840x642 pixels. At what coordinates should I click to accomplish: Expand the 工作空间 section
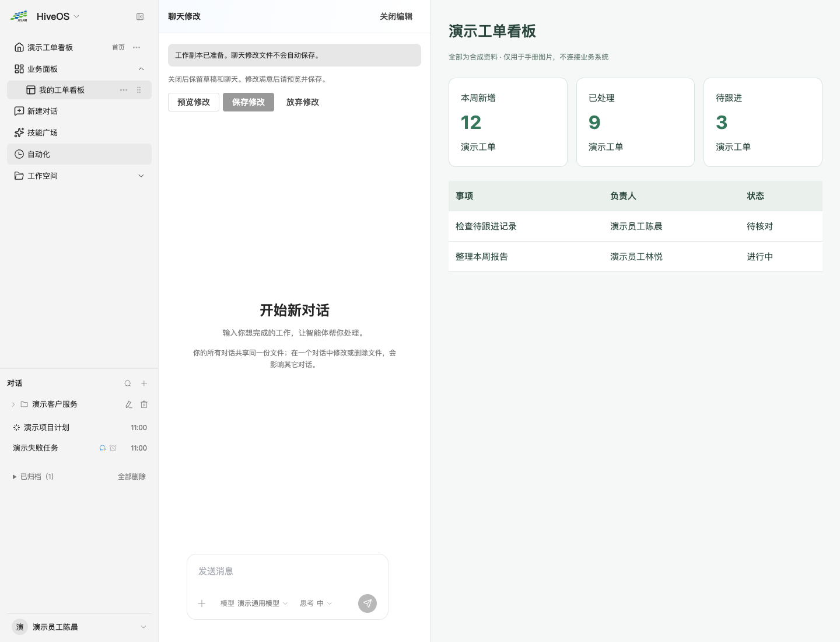pyautogui.click(x=141, y=176)
